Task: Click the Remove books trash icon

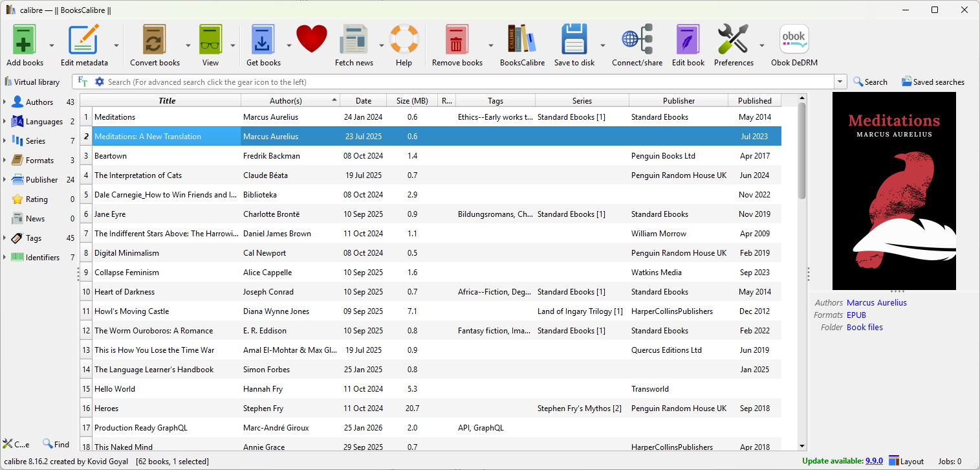Action: click(x=457, y=39)
